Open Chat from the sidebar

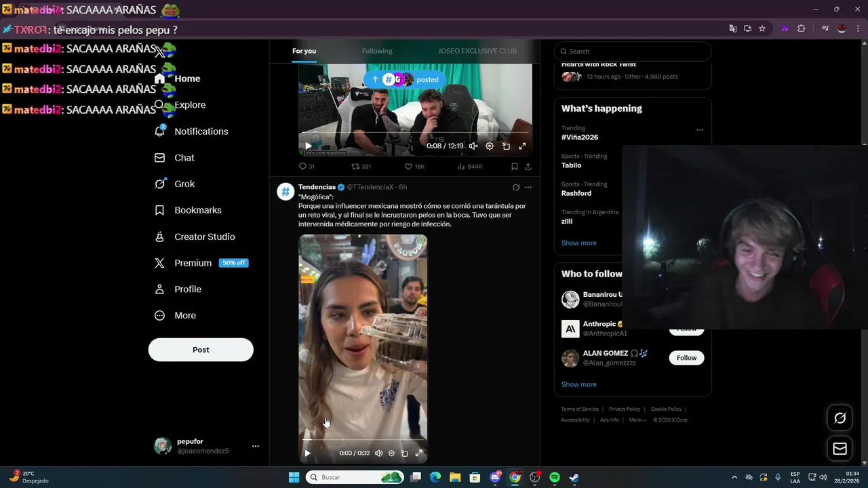click(x=175, y=158)
